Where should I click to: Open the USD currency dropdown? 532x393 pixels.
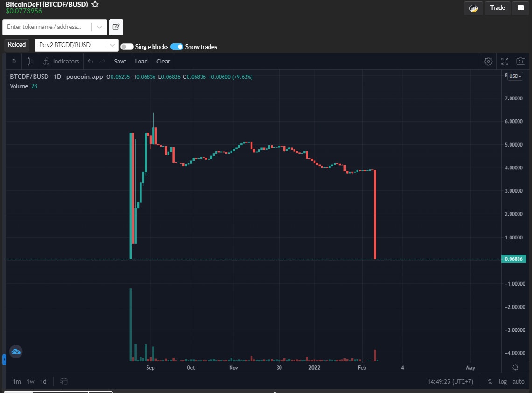click(x=514, y=76)
